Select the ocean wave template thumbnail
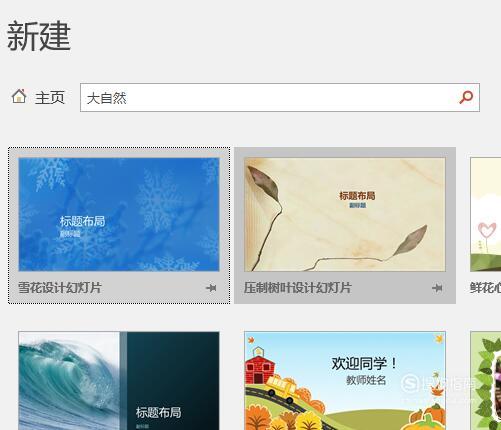The width and height of the screenshot is (501, 430). (119, 381)
